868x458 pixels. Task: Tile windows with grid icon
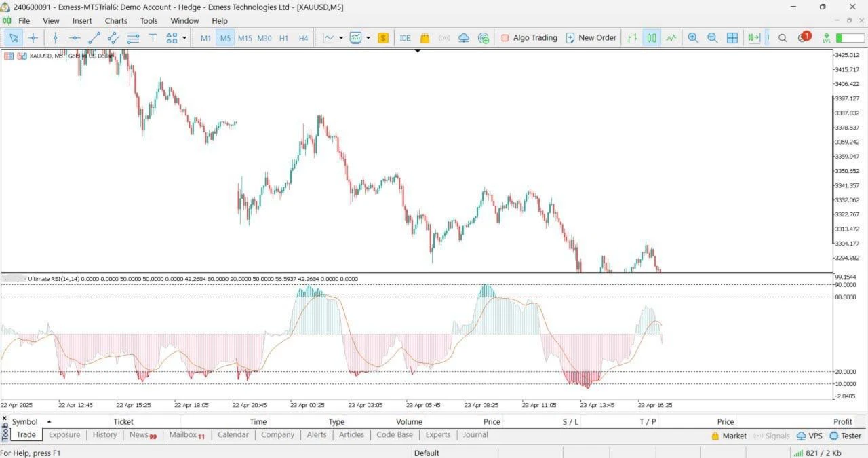(x=732, y=38)
